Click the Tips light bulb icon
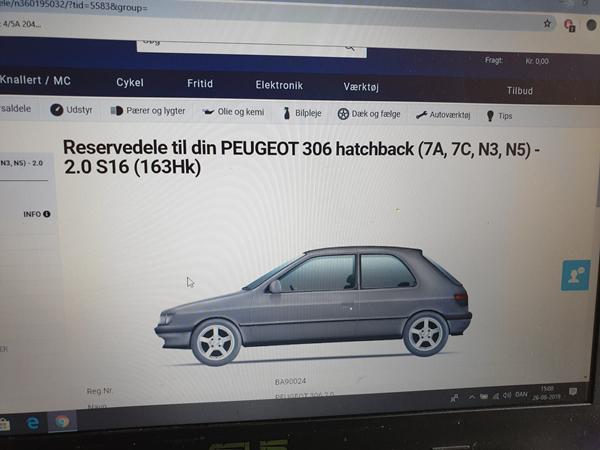The height and width of the screenshot is (450, 600). pos(490,116)
